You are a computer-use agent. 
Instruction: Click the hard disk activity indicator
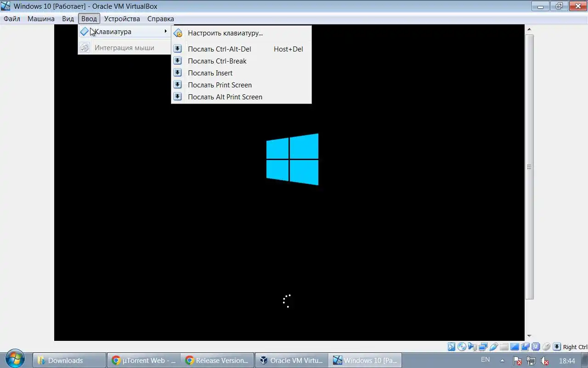452,347
